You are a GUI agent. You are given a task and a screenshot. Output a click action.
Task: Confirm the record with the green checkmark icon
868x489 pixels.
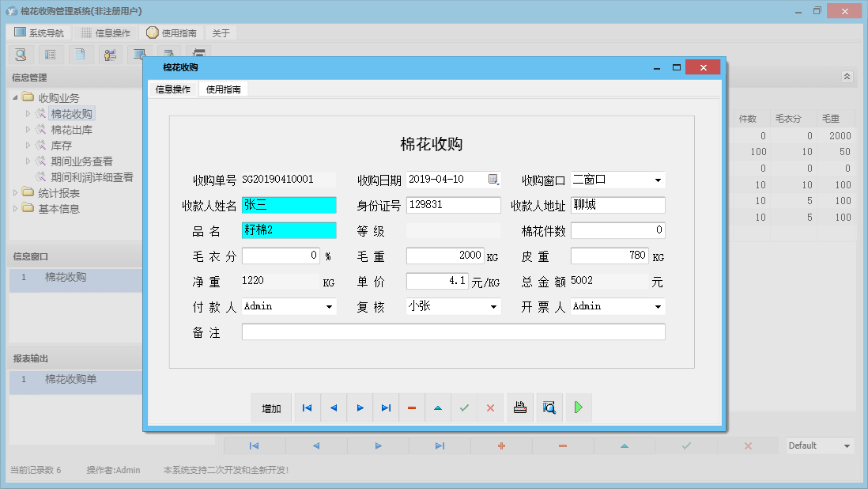[x=464, y=407]
